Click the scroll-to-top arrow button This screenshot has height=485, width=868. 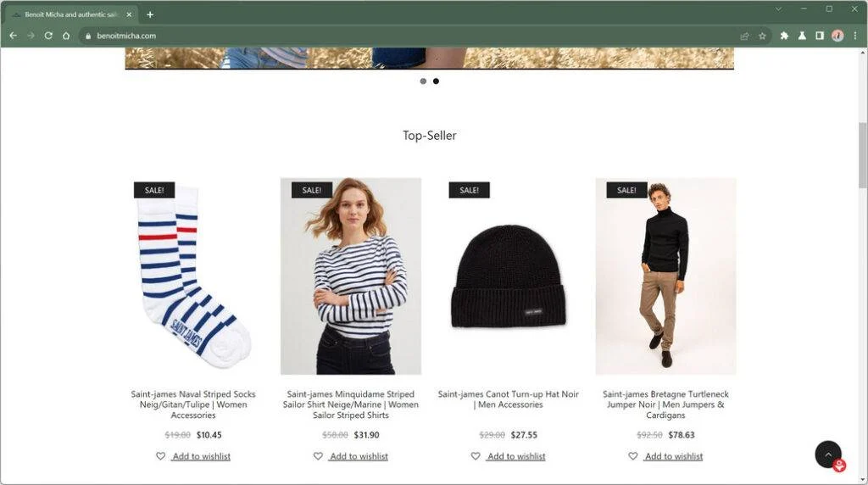[x=828, y=454]
